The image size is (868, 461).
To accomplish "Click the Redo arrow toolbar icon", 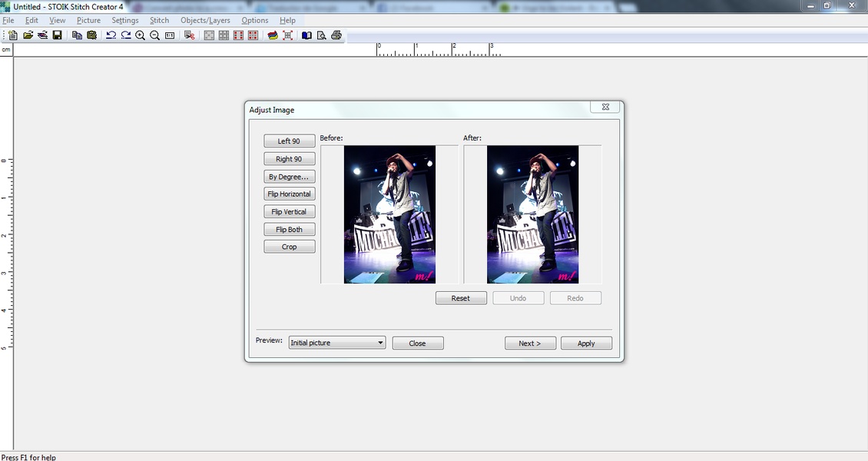I will (x=125, y=35).
